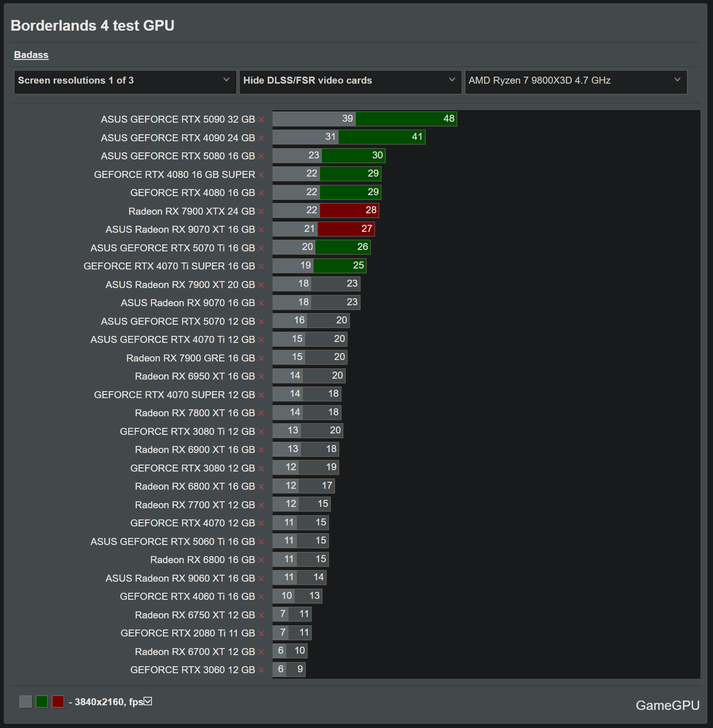Screen dimensions: 713x728
Task: Remove ASUS GEFORCE RTX 5080 16 GB row
Action: [262, 156]
